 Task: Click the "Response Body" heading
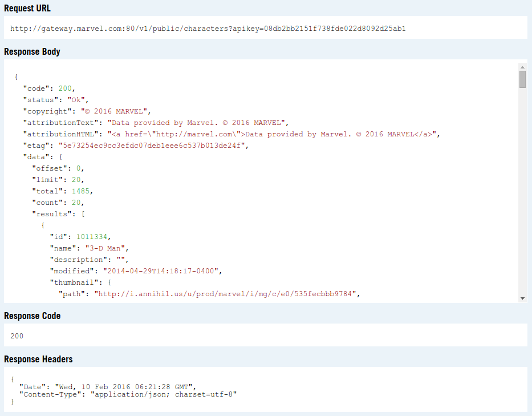pos(33,51)
